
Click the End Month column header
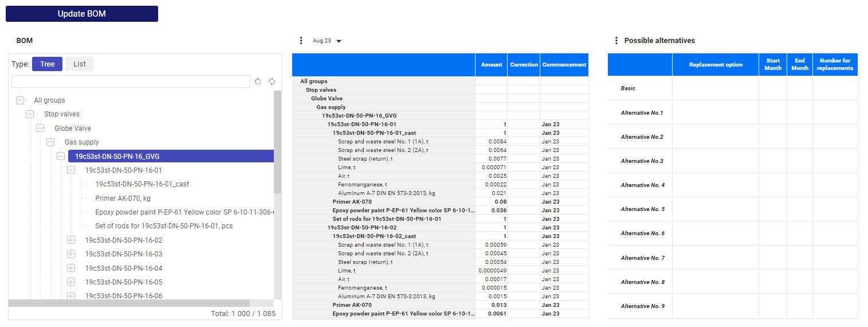[x=800, y=65]
